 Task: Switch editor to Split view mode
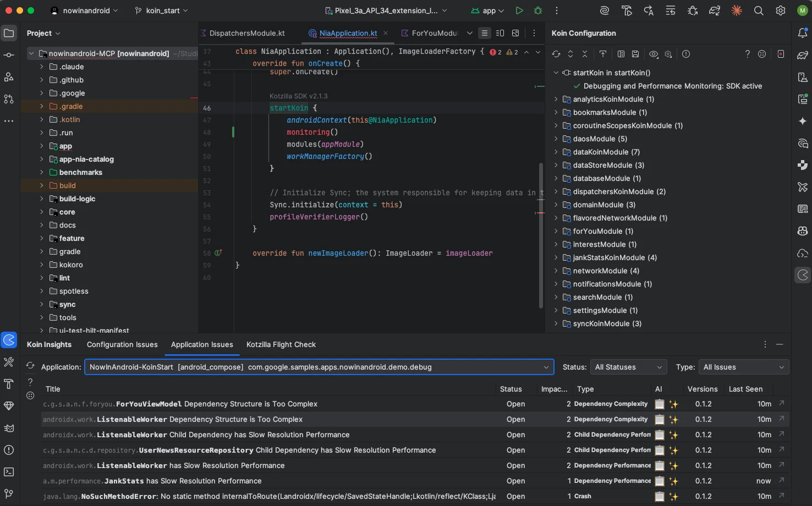500,33
